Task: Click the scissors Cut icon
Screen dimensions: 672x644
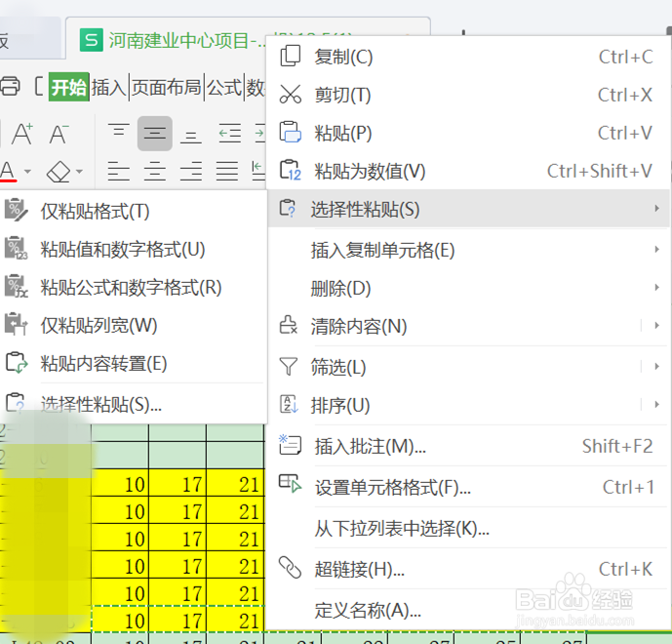Action: point(290,95)
